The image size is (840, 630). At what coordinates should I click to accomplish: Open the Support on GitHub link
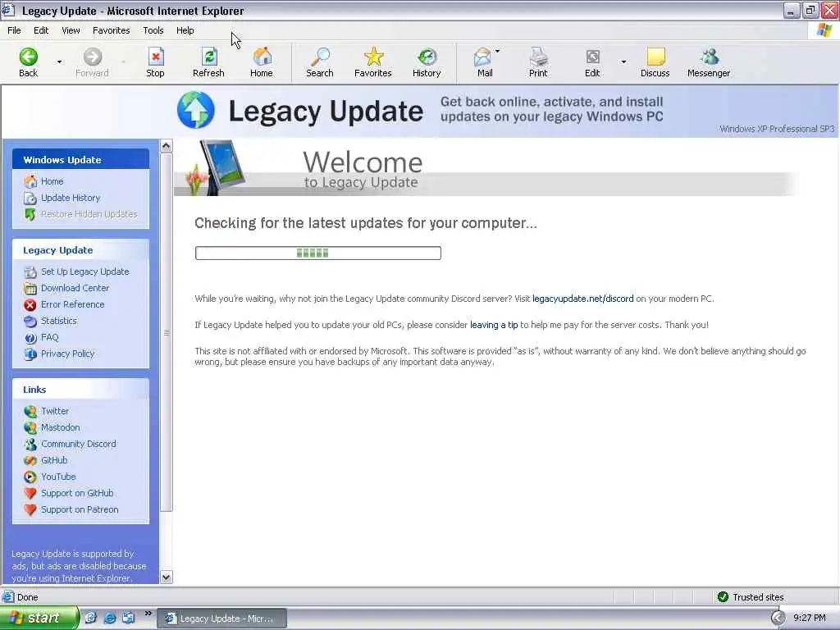click(77, 493)
